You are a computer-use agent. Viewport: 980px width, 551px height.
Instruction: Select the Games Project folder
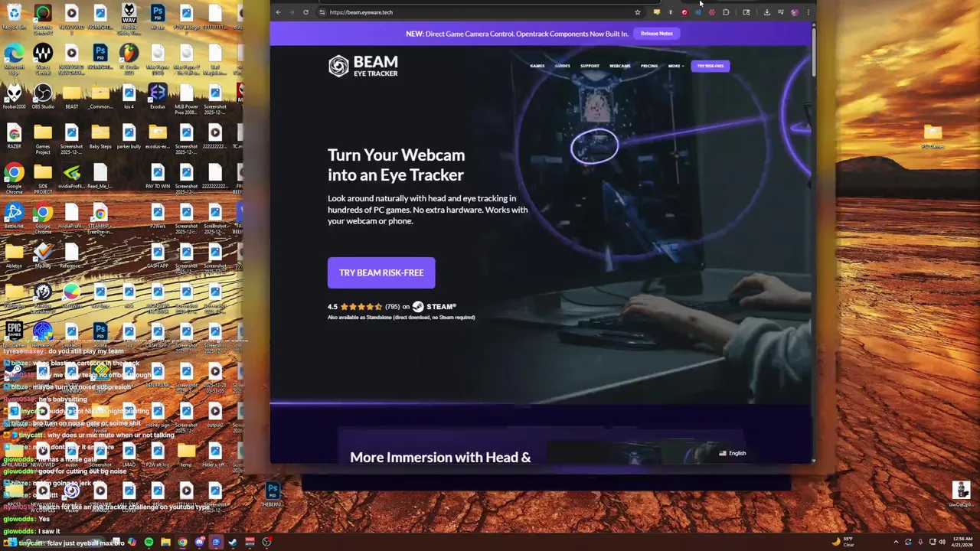click(43, 139)
